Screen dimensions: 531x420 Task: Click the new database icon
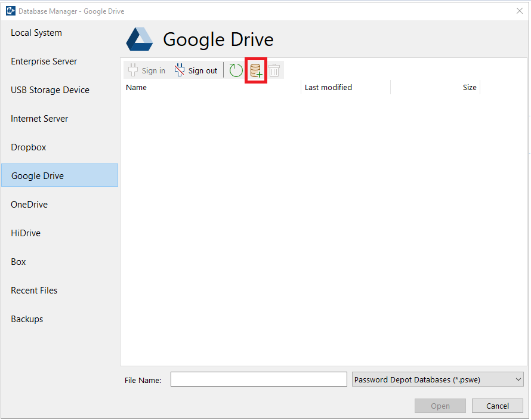click(256, 70)
